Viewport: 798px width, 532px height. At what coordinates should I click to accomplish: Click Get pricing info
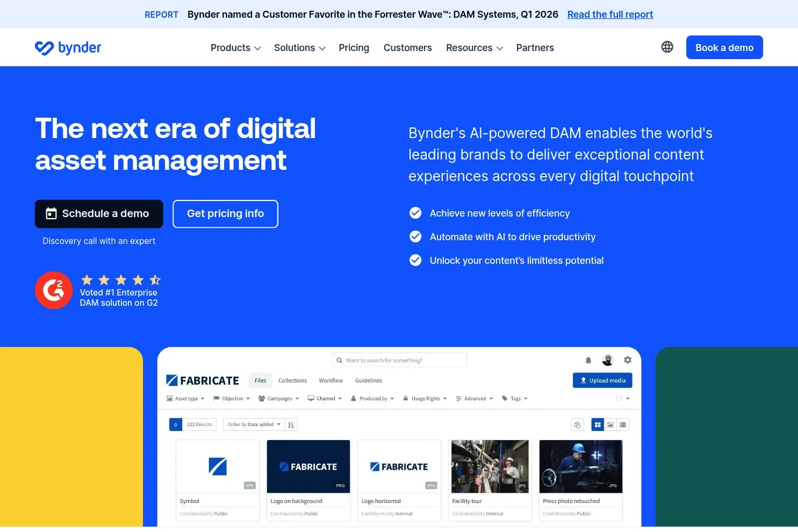(x=225, y=214)
